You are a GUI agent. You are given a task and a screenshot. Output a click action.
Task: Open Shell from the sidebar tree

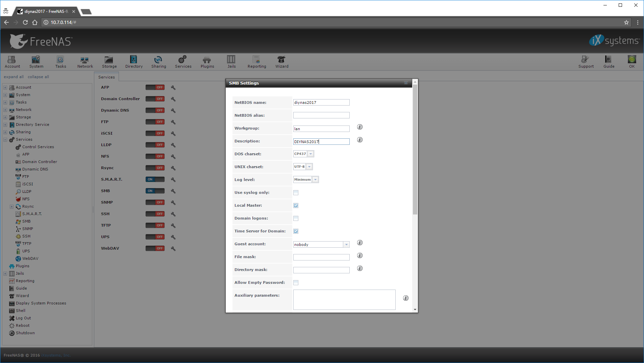[20, 311]
